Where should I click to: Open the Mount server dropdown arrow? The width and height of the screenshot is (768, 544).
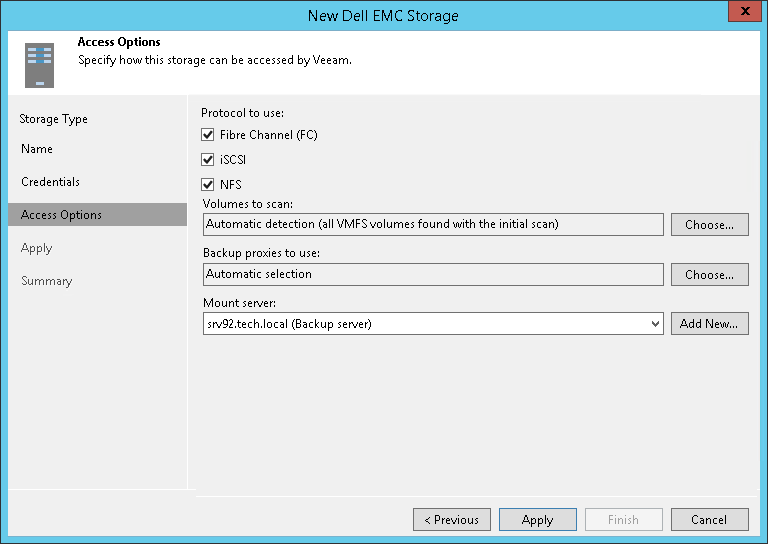coord(655,324)
